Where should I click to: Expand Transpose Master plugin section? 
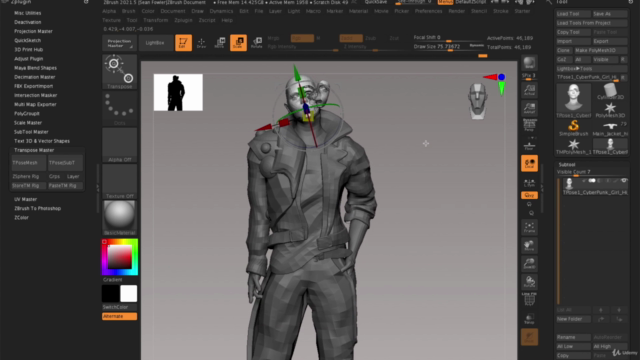pyautogui.click(x=34, y=150)
